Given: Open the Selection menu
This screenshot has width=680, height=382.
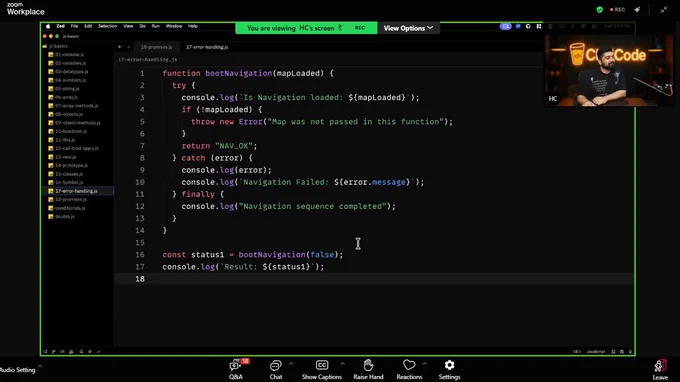Looking at the screenshot, I should tap(108, 26).
